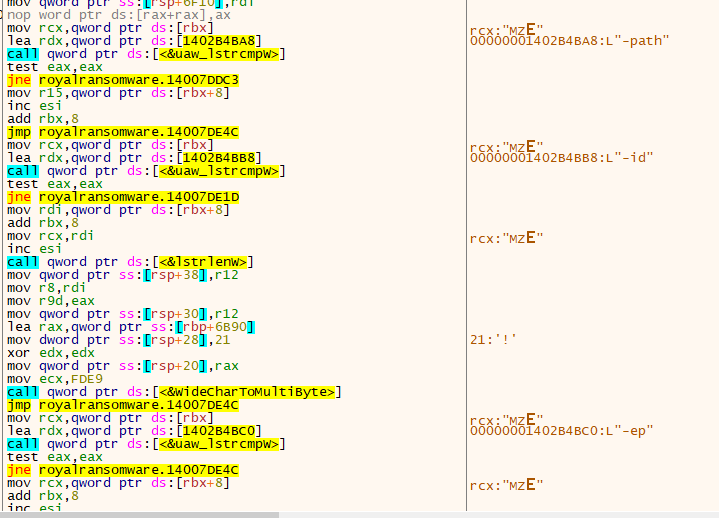Select the mov ecx,FDE9 instruction

[x=55, y=379]
